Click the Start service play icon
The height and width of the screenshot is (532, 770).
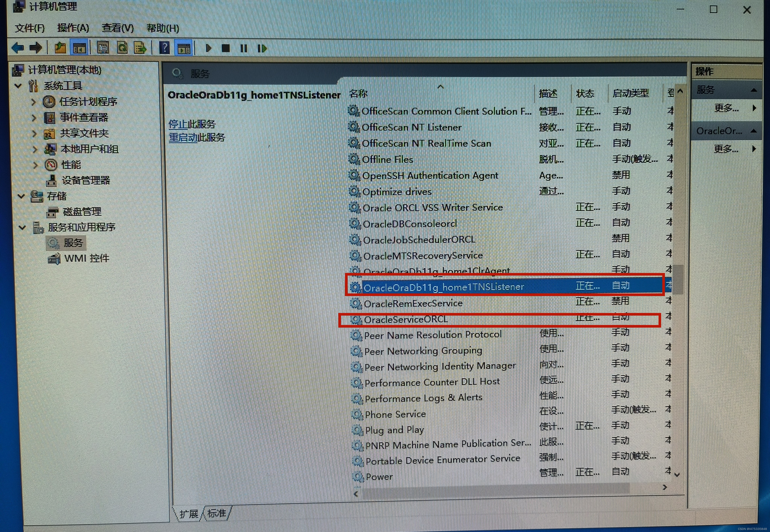tap(208, 49)
